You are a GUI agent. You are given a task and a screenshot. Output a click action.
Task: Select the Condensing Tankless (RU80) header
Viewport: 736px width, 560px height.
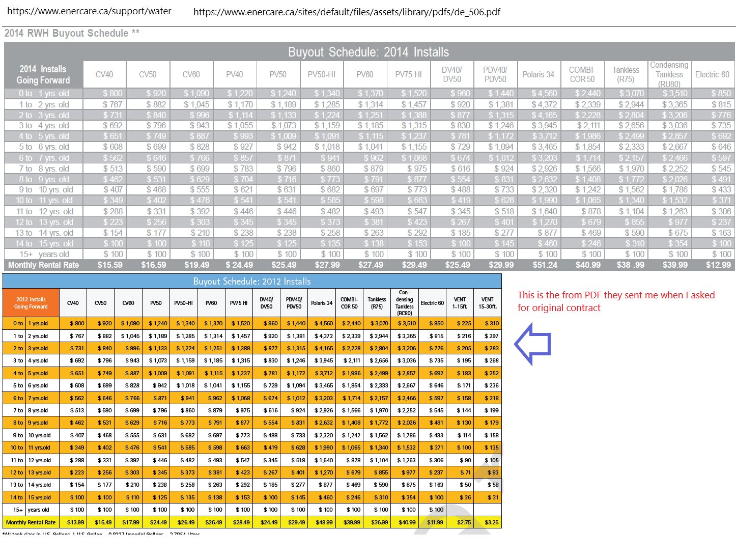click(669, 74)
